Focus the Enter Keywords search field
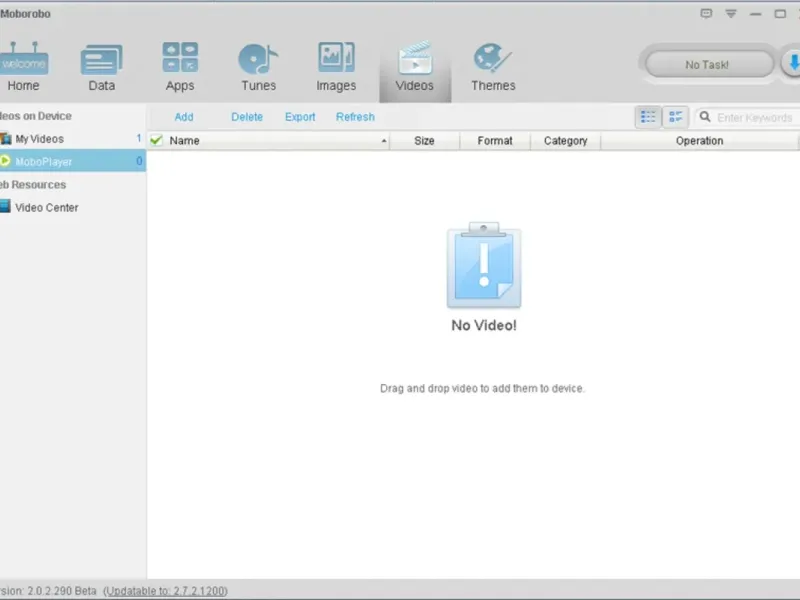 pos(755,118)
